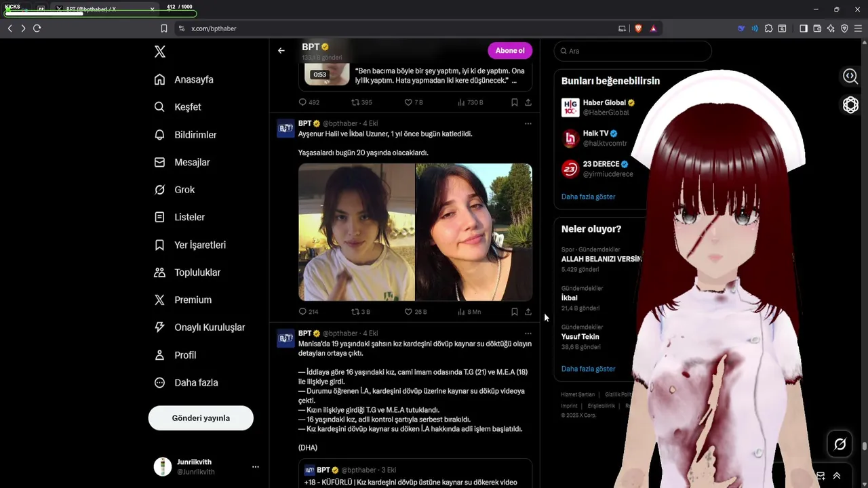The height and width of the screenshot is (488, 868).
Task: Like the post with 26 B likes
Action: (415, 312)
